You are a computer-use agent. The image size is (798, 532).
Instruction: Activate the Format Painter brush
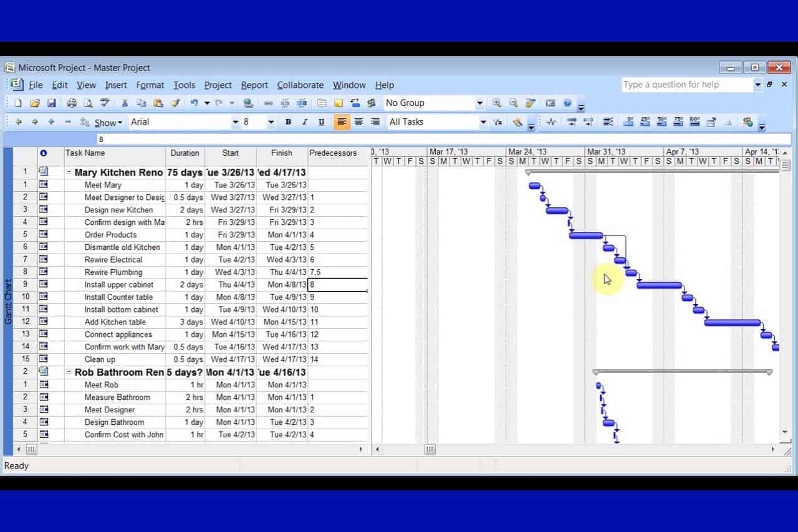175,103
